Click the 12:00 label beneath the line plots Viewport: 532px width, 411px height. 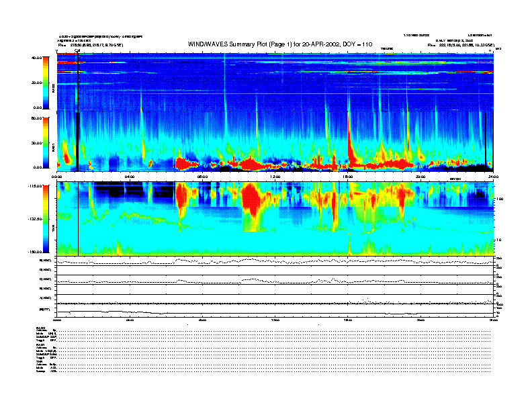click(x=275, y=320)
